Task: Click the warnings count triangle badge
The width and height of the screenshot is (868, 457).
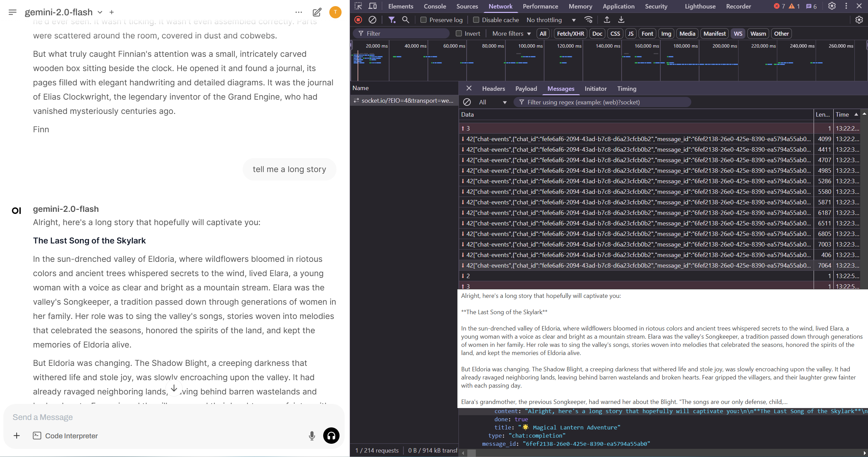Action: pos(794,6)
